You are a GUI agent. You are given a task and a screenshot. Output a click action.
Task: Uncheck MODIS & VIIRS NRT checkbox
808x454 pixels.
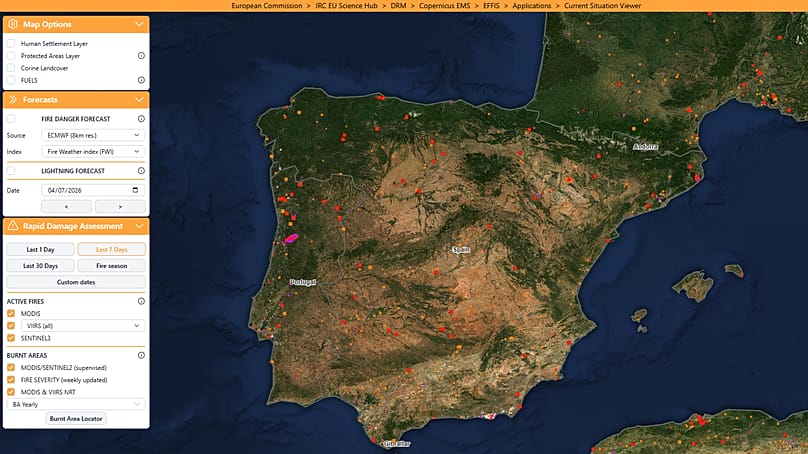coord(11,392)
